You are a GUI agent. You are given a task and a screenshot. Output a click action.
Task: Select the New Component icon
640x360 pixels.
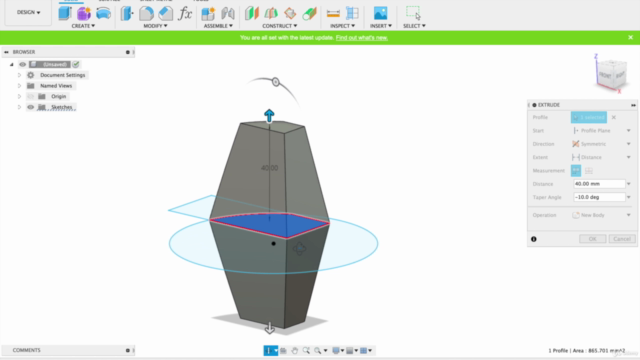coord(208,13)
